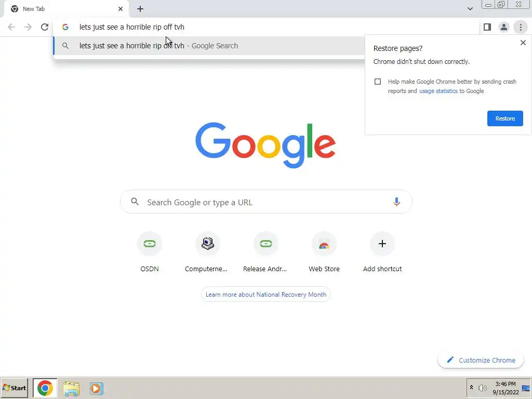This screenshot has height=399, width=532.
Task: Close the Restore pages popup
Action: (523, 43)
